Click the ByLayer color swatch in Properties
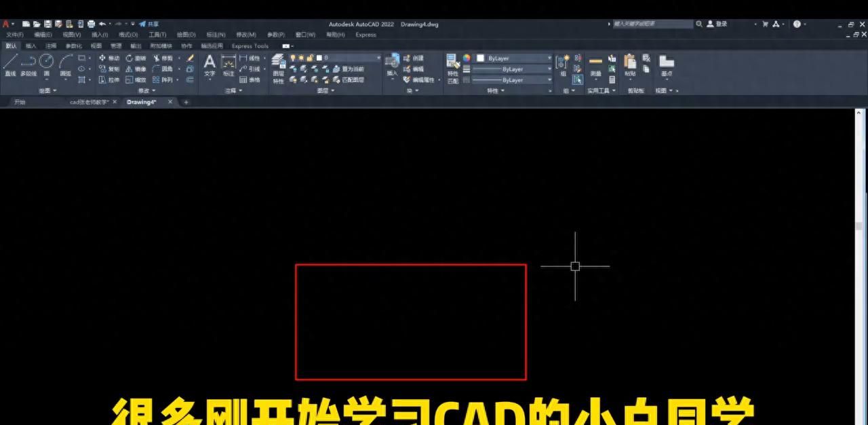Screen dimensions: 868x425 pyautogui.click(x=481, y=58)
